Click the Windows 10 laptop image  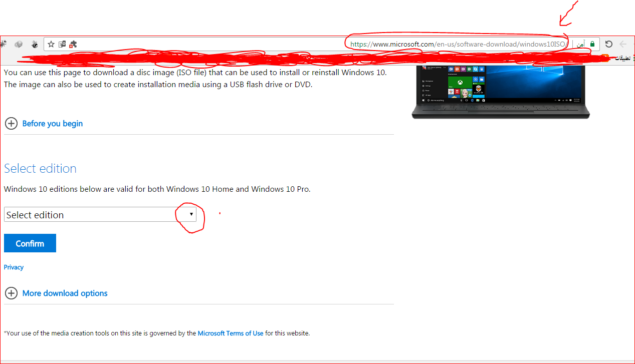click(x=501, y=91)
